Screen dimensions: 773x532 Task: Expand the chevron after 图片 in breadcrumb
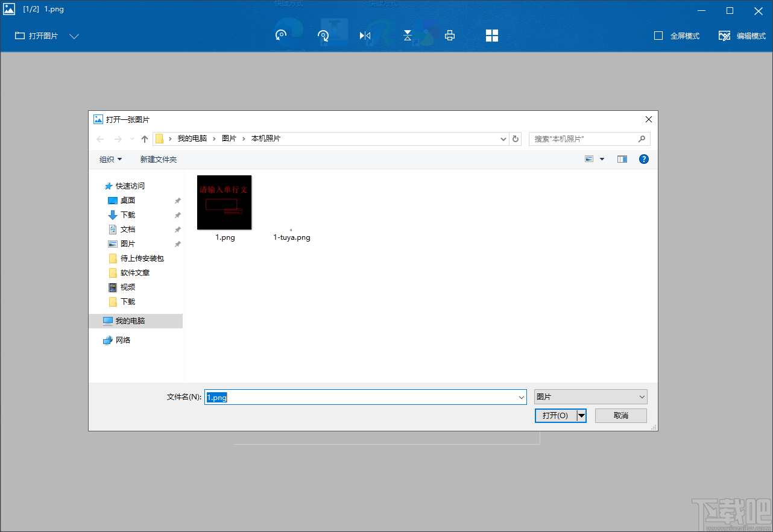point(244,139)
